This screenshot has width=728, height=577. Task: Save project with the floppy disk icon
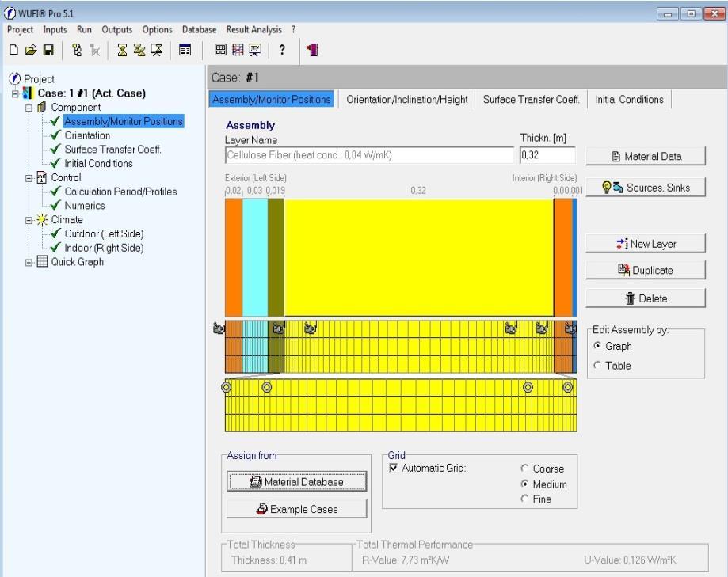(48, 50)
